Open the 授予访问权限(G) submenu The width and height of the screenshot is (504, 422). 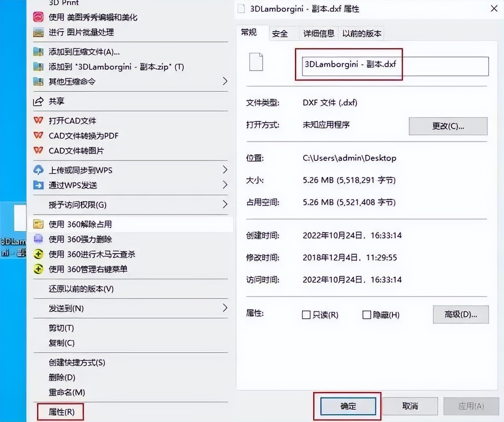225,205
